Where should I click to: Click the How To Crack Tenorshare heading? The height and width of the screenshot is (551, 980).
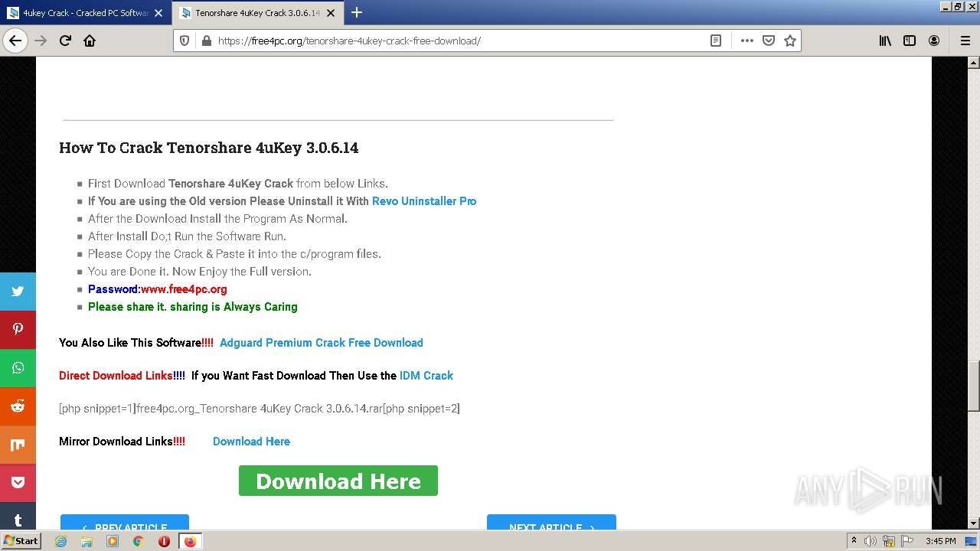click(x=209, y=148)
